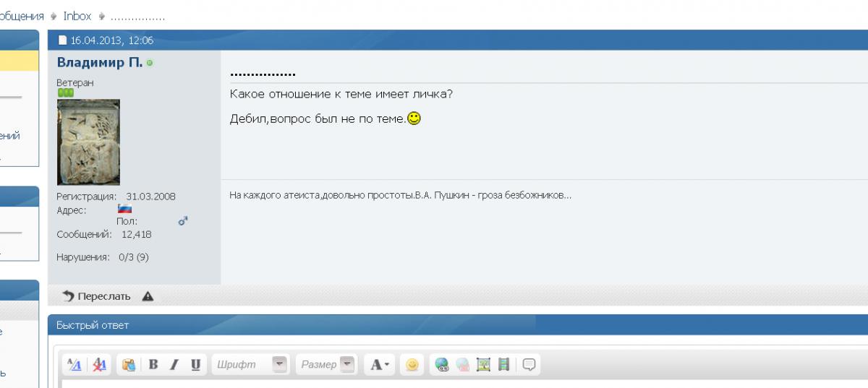Click the insert link globe icon
This screenshot has width=868, height=388.
442,365
